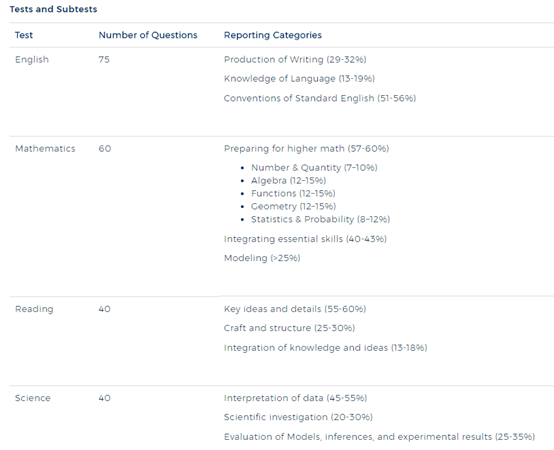Click 'Interpretation of data (45-55%)' entry

point(295,398)
